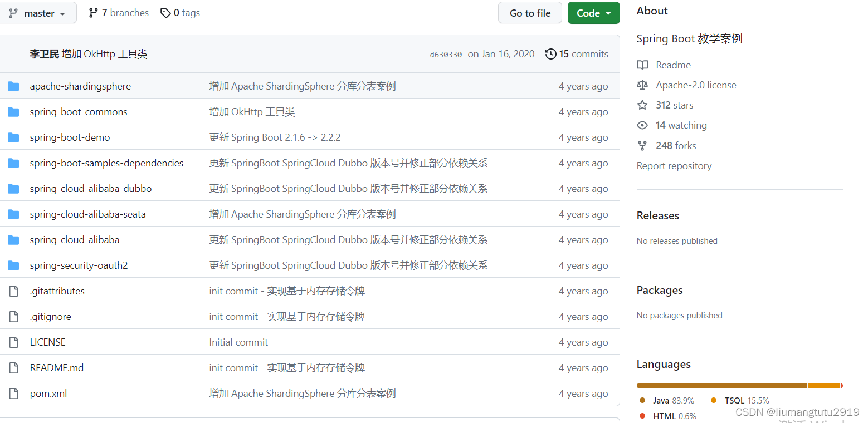Screen dimensions: 868x423
Task: Open the master branch selector dropdown
Action: 38,12
